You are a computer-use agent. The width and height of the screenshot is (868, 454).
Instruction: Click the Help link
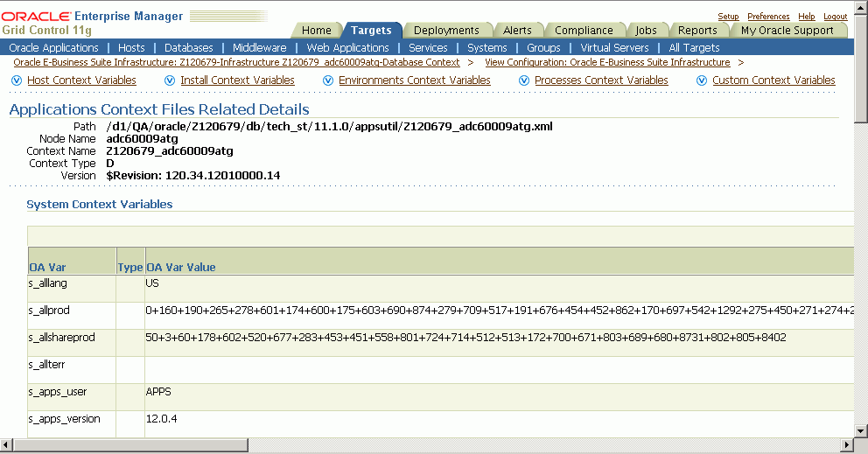tap(807, 17)
